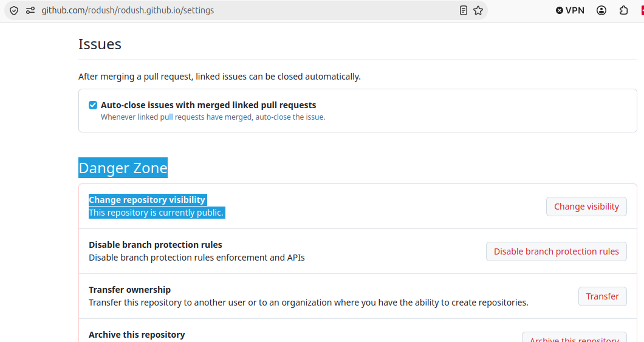
Task: Click the Change visibility button
Action: tap(586, 207)
